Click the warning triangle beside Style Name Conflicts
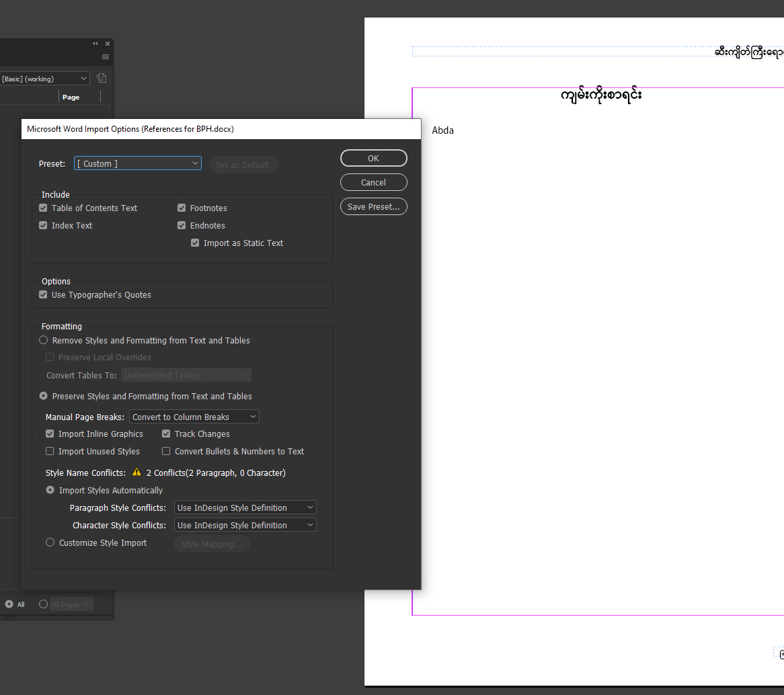 coord(137,472)
